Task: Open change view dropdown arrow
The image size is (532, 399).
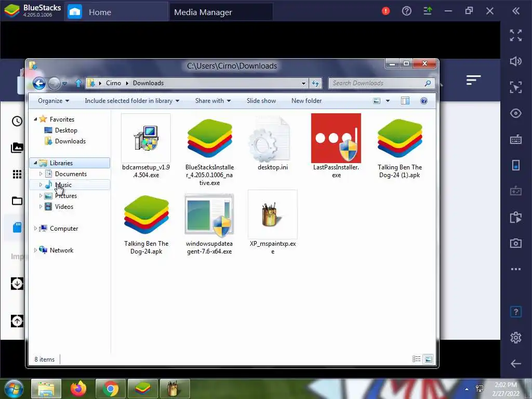Action: [388, 101]
